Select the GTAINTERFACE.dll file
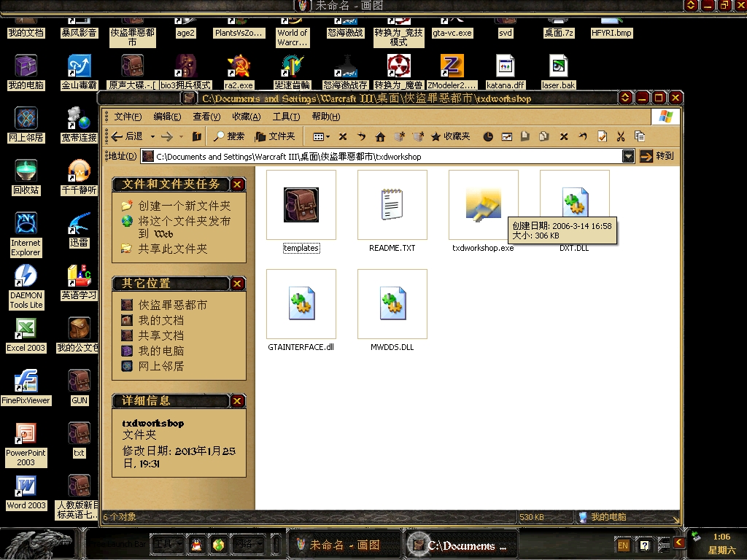Screen dimensions: 747x560 301,304
